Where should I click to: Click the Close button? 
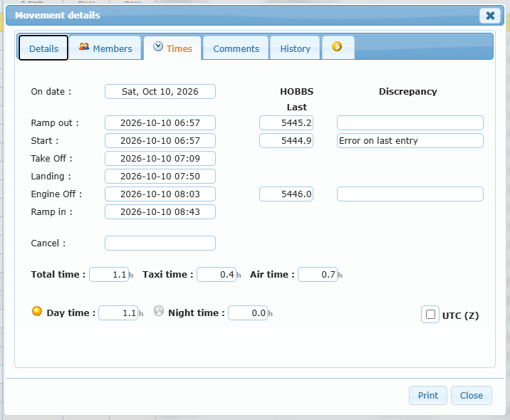[x=472, y=395]
